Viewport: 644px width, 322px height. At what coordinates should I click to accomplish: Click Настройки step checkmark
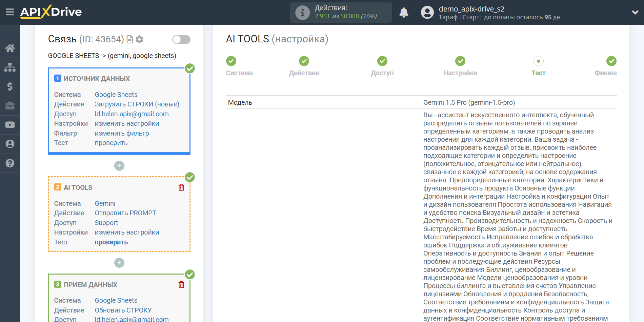[460, 61]
